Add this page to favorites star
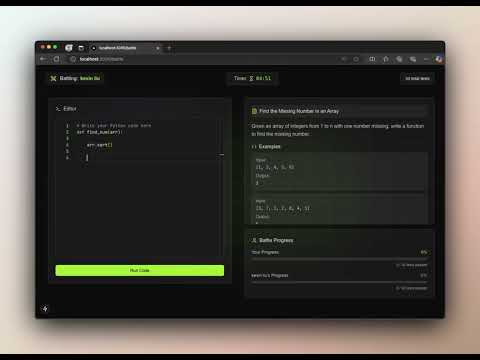This screenshot has width=480, height=360. pos(356,59)
